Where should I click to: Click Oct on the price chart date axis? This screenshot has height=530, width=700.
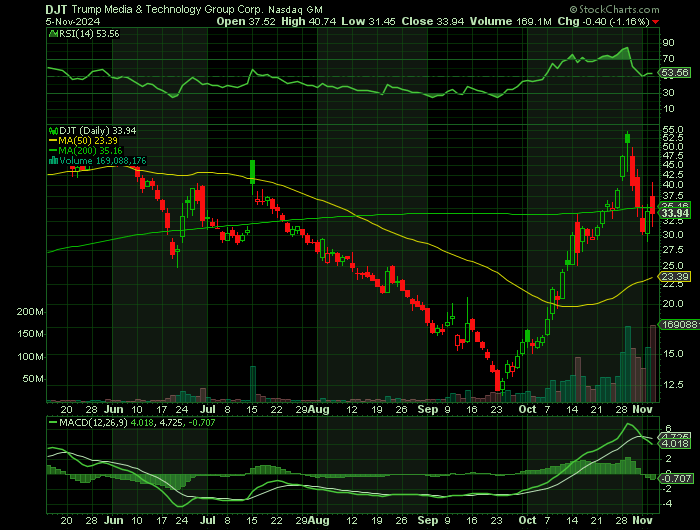pos(527,409)
